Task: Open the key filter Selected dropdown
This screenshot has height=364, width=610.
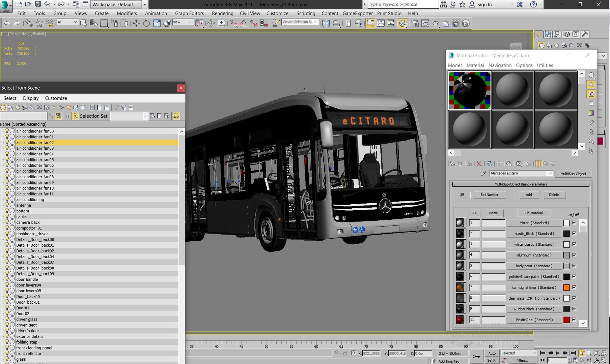Action: coord(519,353)
